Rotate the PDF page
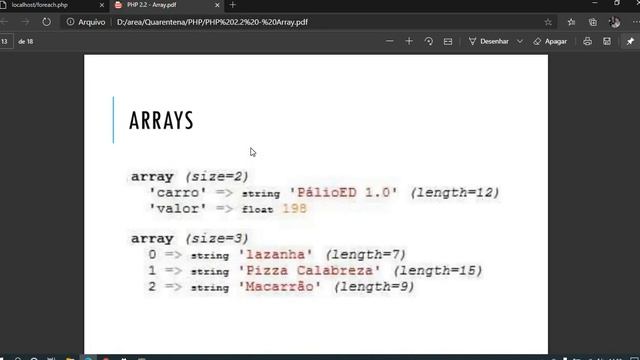The width and height of the screenshot is (640, 360). [x=429, y=41]
